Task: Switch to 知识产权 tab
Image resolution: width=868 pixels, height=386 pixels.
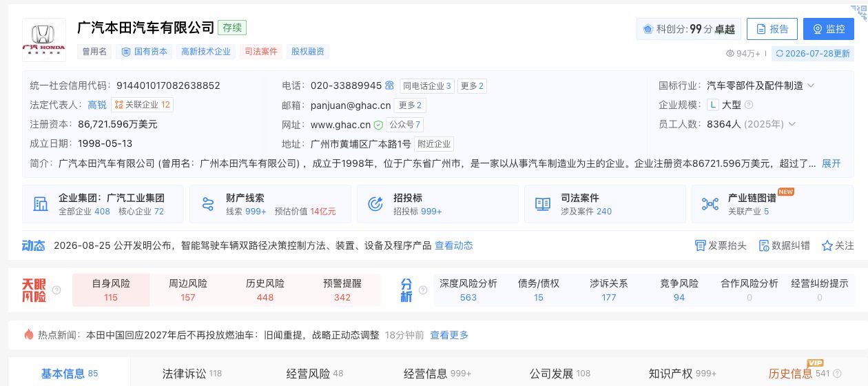Action: click(x=683, y=374)
